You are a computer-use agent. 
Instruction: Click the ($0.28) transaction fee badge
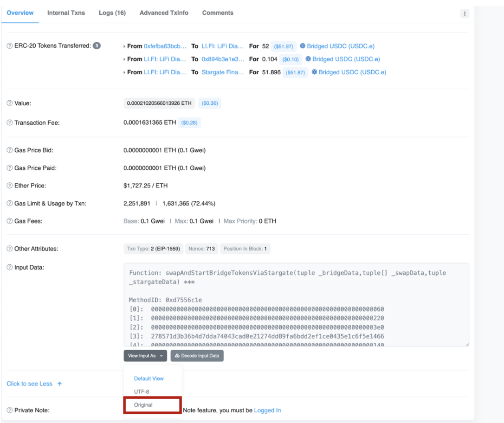(x=189, y=123)
